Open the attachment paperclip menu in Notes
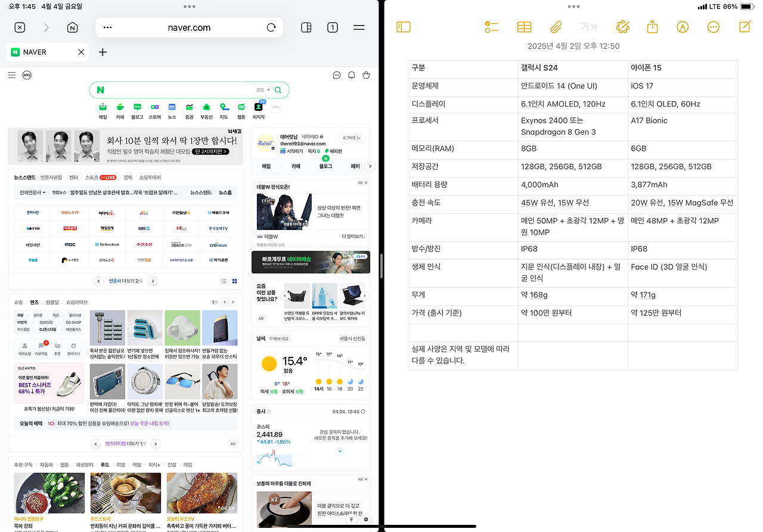Viewport: 763px width, 532px height. (x=556, y=27)
